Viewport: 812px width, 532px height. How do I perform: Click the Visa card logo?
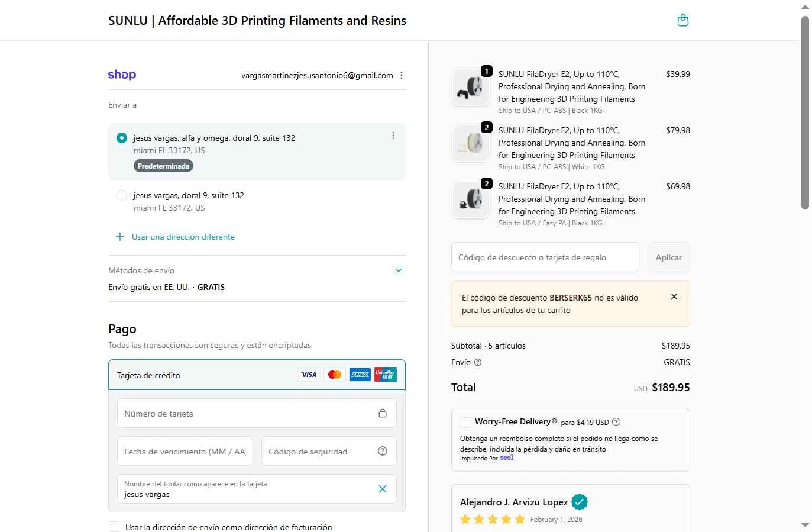click(x=309, y=375)
